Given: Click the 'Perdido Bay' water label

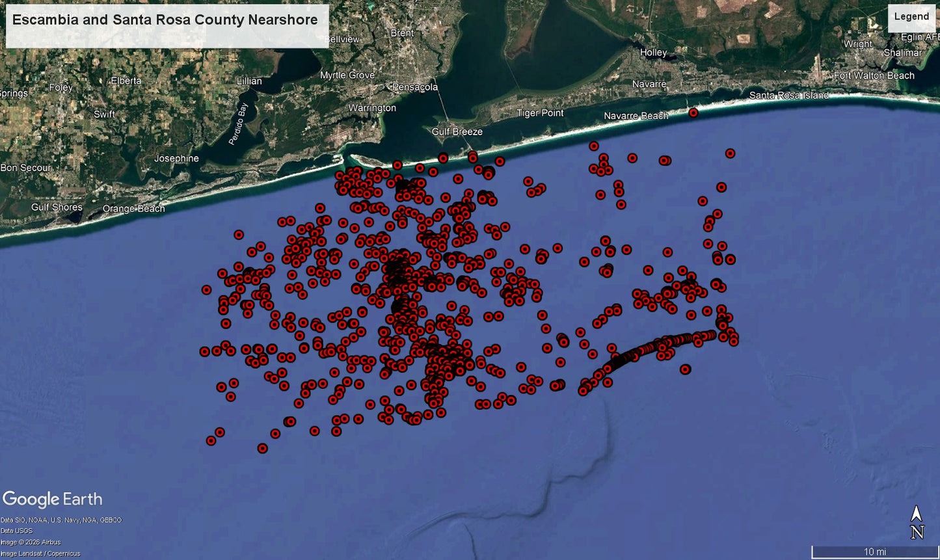Looking at the screenshot, I should pyautogui.click(x=238, y=124).
